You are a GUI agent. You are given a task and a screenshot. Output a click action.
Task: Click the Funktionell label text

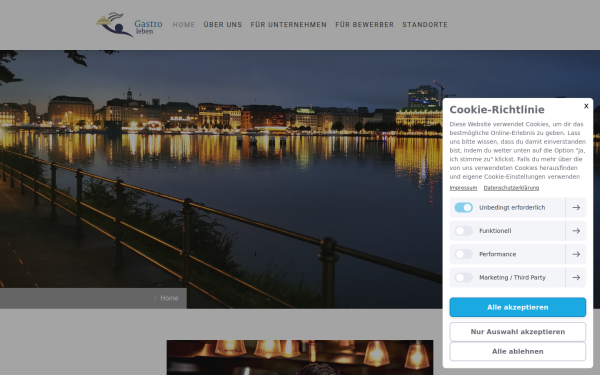(495, 231)
